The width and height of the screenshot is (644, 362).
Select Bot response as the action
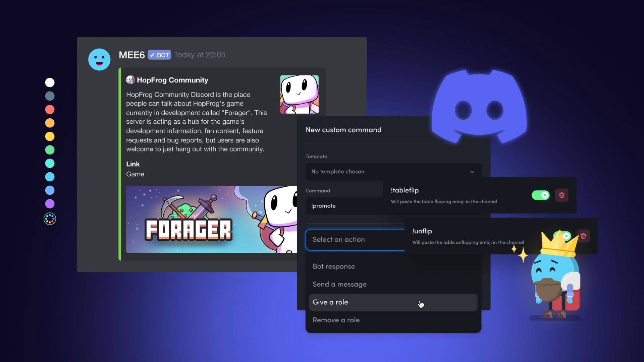click(334, 266)
